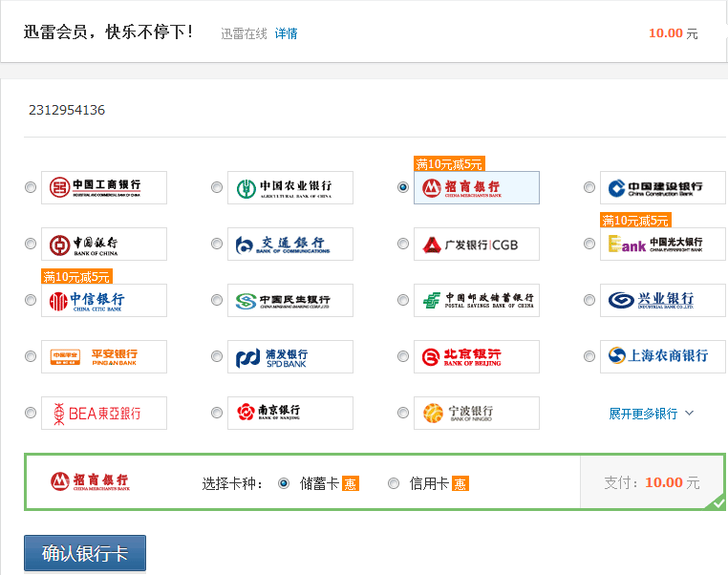Select China Everbright Bank logo
Screen dimensions: 728x575
[663, 244]
